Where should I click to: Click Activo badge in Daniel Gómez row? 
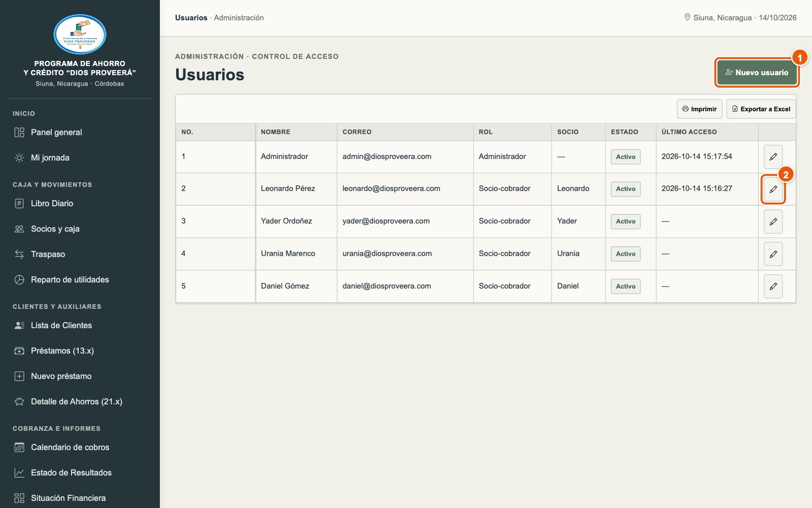(x=626, y=287)
